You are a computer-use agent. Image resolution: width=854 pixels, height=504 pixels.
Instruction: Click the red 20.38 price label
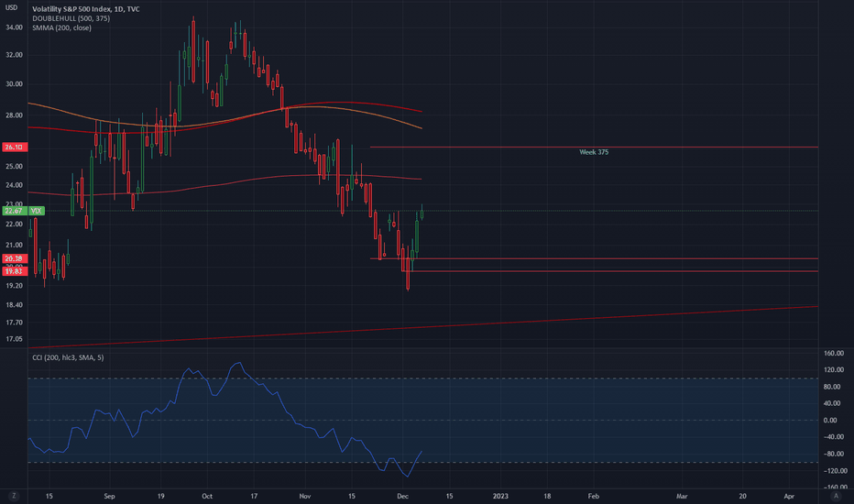(14, 258)
